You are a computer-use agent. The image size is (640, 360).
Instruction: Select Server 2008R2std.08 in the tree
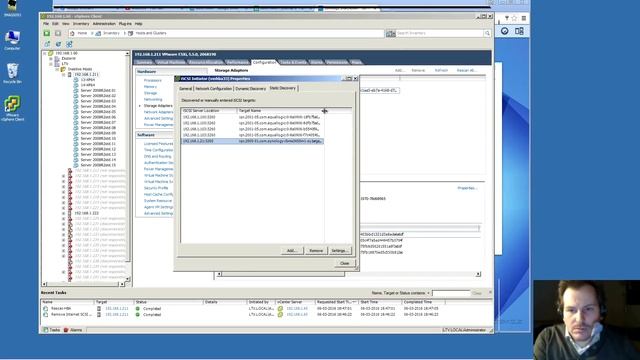tap(98, 128)
